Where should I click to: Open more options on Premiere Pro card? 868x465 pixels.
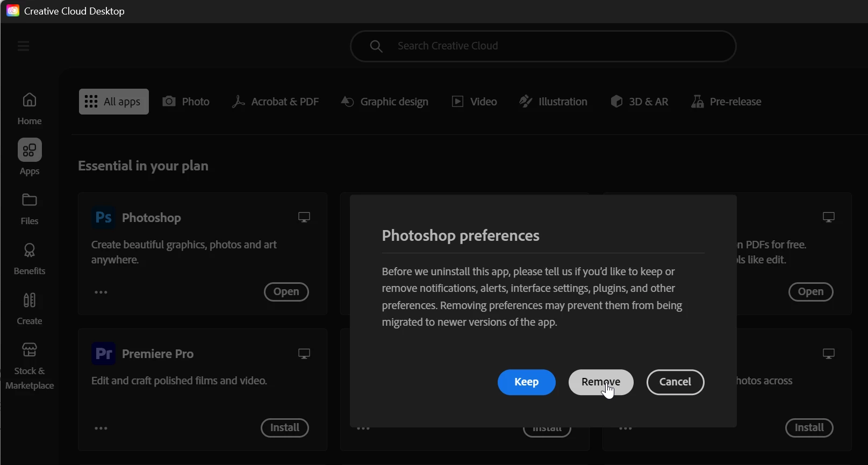tap(101, 428)
